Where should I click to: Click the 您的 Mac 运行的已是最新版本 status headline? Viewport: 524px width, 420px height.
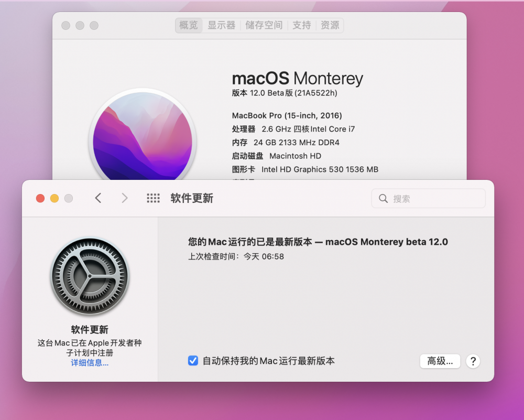(318, 242)
